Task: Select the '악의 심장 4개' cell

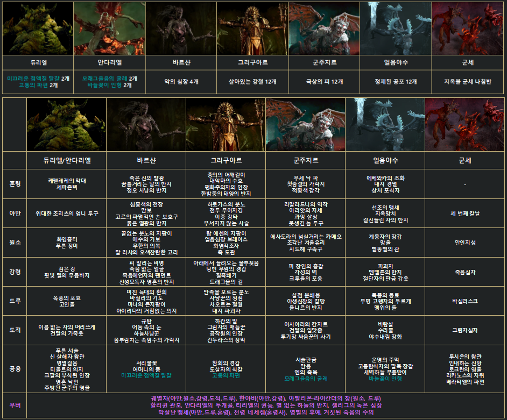Action: coord(181,82)
